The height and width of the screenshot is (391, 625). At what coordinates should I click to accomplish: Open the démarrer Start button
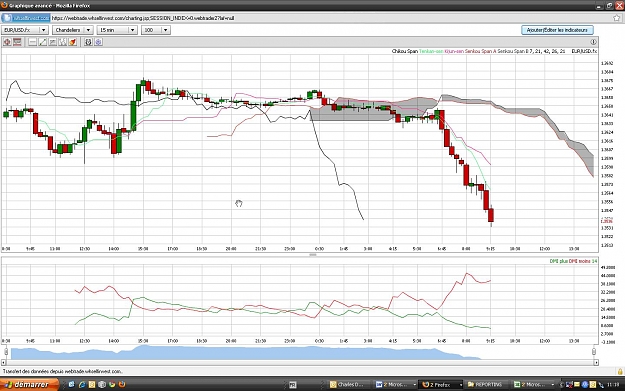(x=30, y=384)
